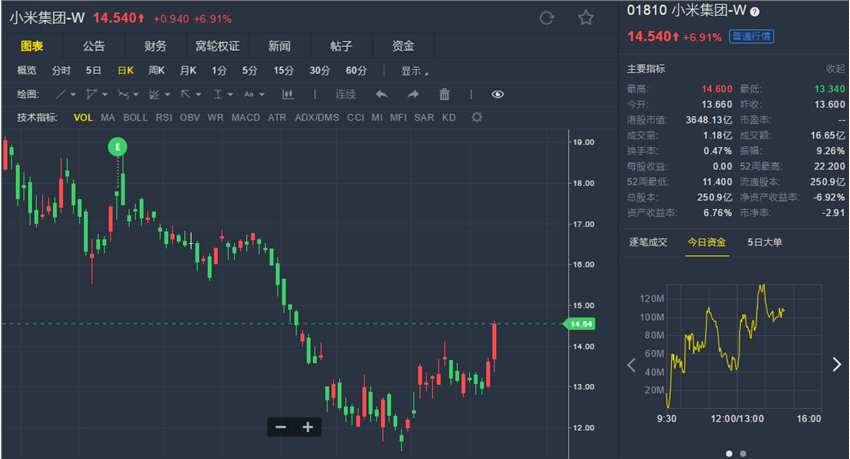The width and height of the screenshot is (850, 459).
Task: Expand dropdown arrow next to Aa text tool
Action: pos(262,95)
